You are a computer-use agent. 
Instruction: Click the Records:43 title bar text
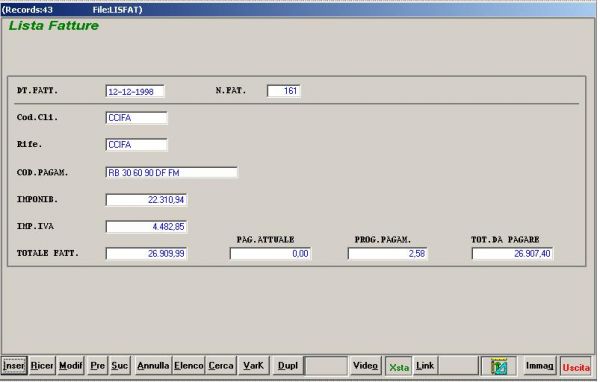(x=28, y=10)
